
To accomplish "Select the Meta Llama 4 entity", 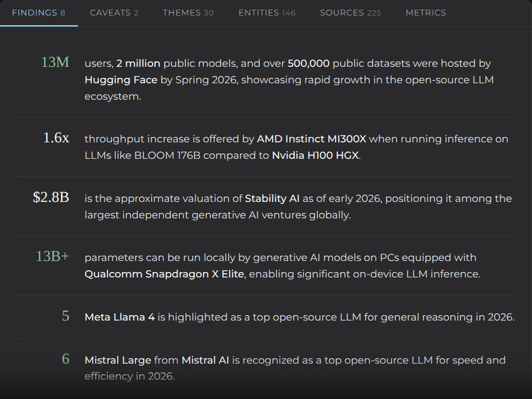I will 120,317.
